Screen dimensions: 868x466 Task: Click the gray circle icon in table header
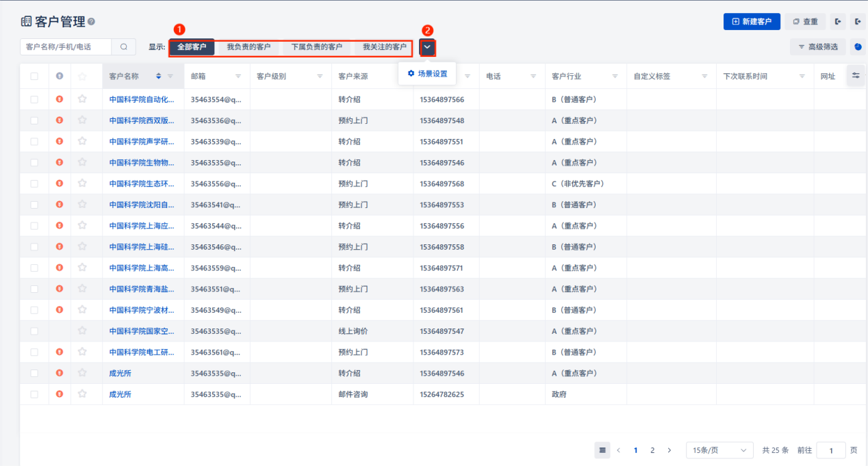tap(60, 76)
